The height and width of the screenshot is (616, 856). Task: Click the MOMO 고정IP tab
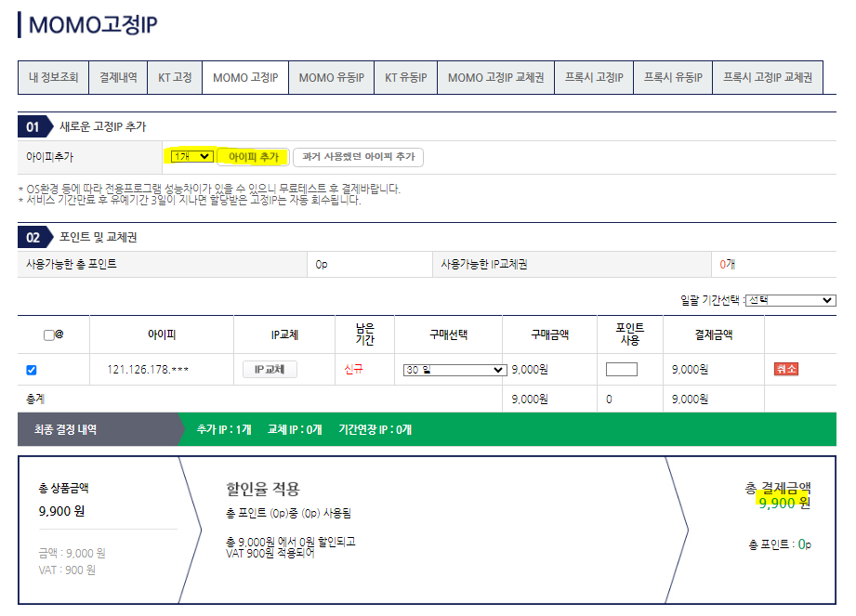(x=245, y=78)
